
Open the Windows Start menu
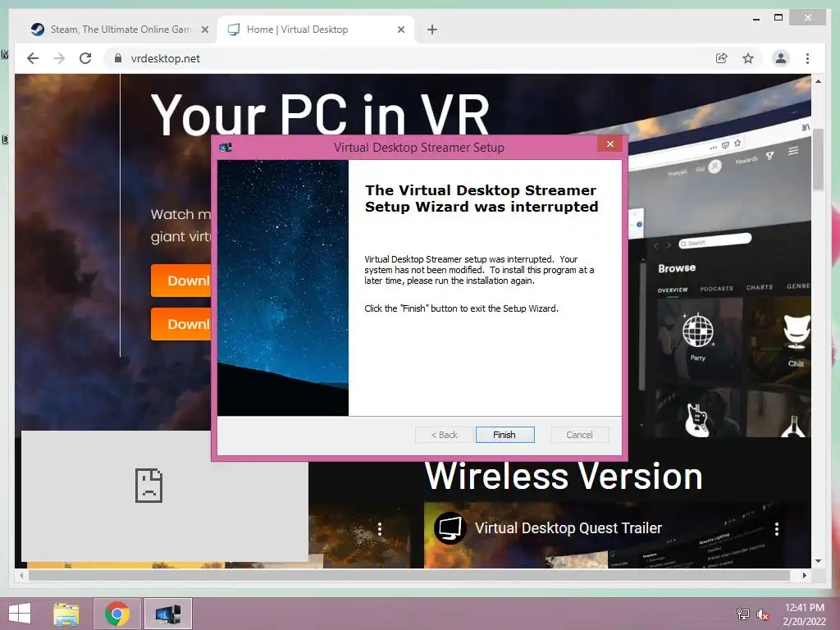click(20, 614)
